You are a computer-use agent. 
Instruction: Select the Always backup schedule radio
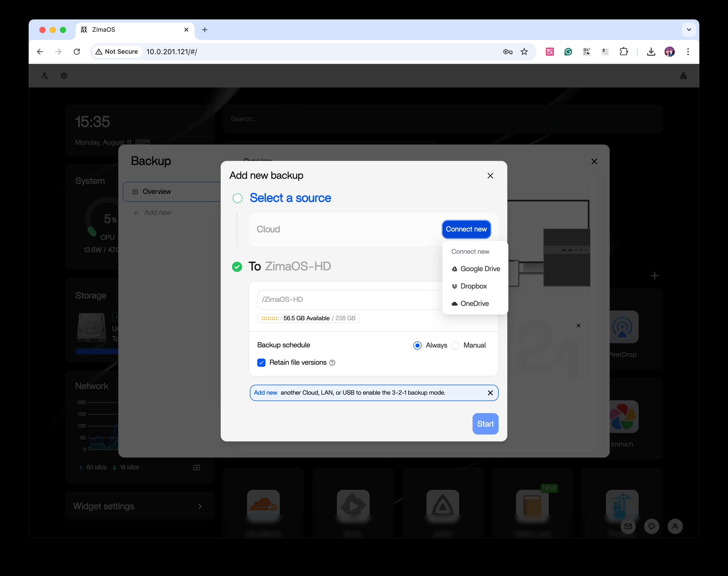click(417, 345)
